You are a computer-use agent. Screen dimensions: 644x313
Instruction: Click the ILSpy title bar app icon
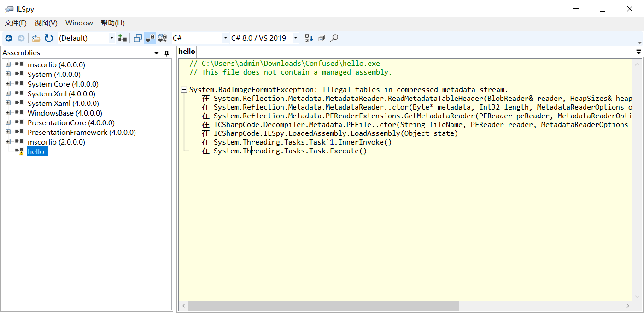coord(8,9)
